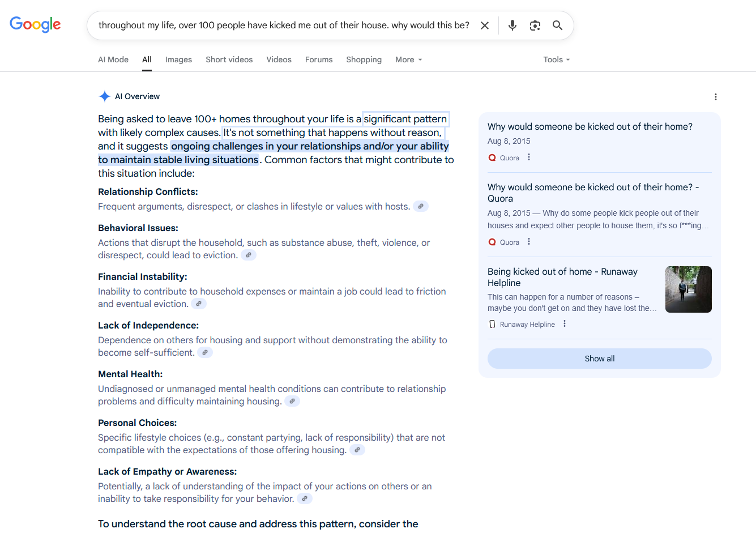This screenshot has height=533, width=756.
Task: Click the 'Personal Choices:' heading
Action: point(138,423)
